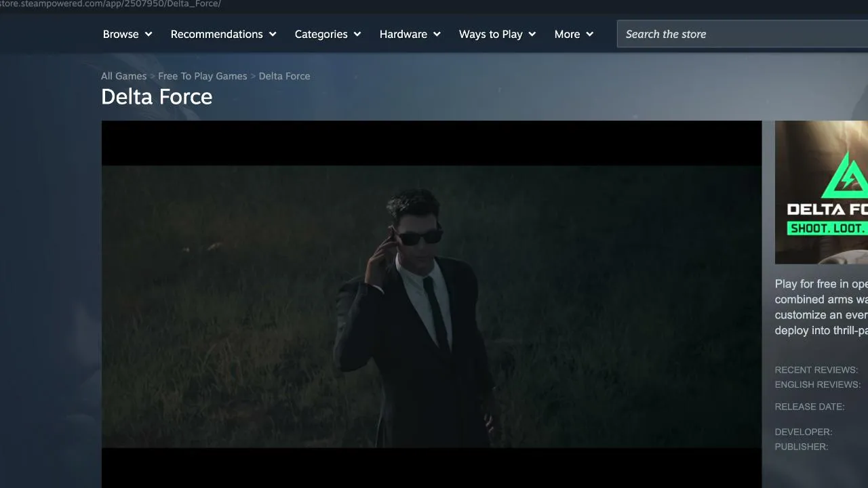Select the Delta Force page title text
The width and height of the screenshot is (868, 488).
pos(157,97)
